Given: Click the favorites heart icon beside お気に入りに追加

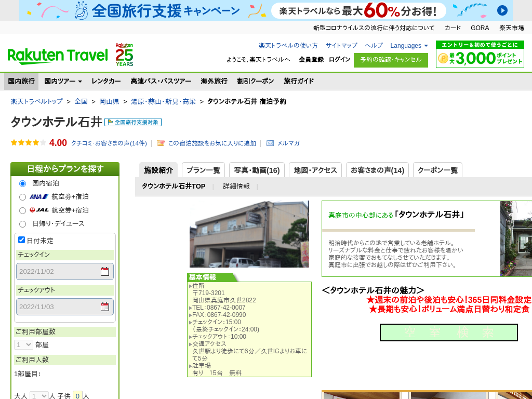Looking at the screenshot, I should point(161,143).
